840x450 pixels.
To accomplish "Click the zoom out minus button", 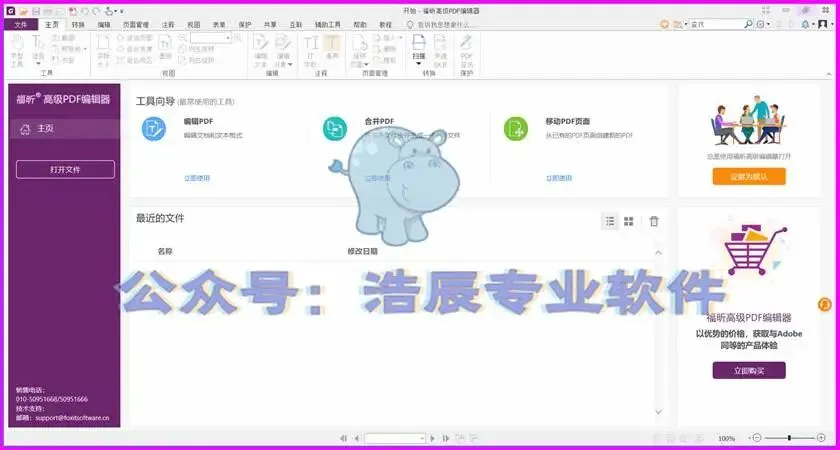I will click(757, 438).
